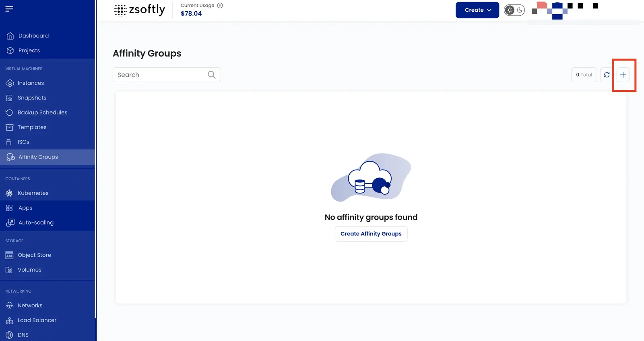Viewport: 644px width, 341px height.
Task: Click the Auto-scaling icon
Action: (x=10, y=222)
